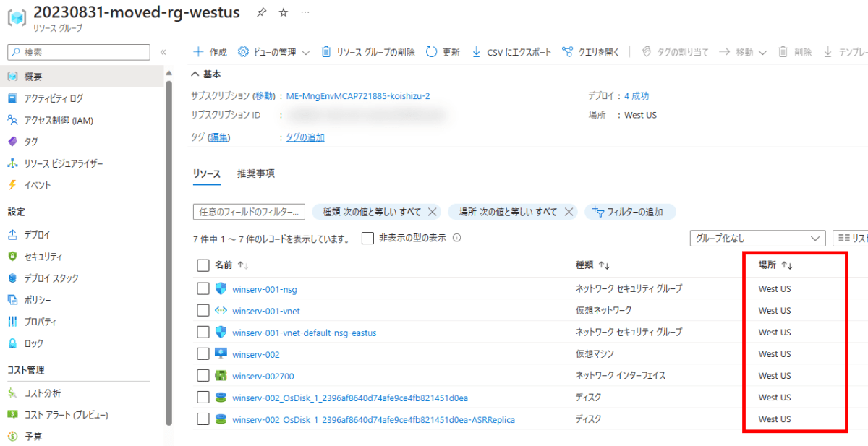Open resource winserv-001-nsg
The image size is (868, 446).
tap(265, 289)
